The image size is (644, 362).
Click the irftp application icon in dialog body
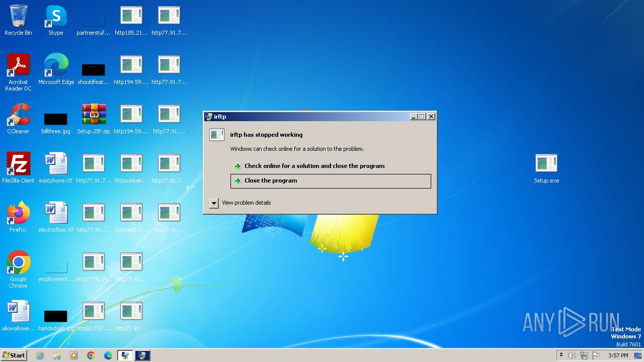pos(216,135)
